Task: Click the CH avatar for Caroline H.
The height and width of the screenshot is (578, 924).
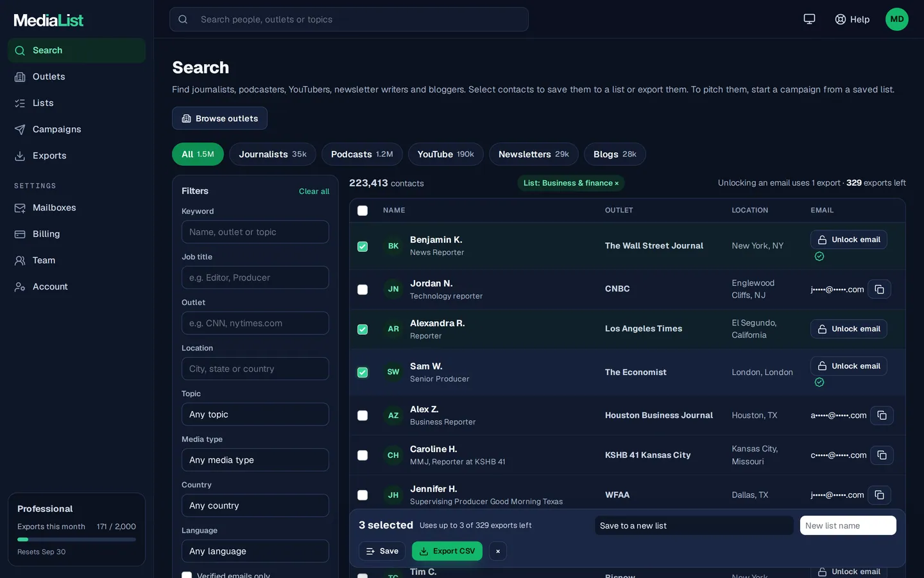Action: 393,455
